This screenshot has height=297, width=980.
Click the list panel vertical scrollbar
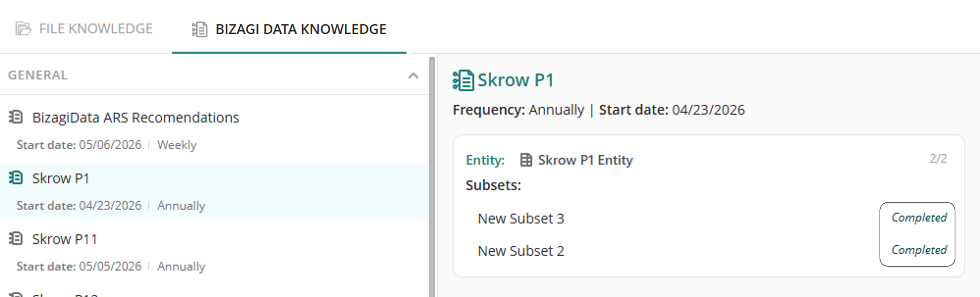[x=432, y=177]
